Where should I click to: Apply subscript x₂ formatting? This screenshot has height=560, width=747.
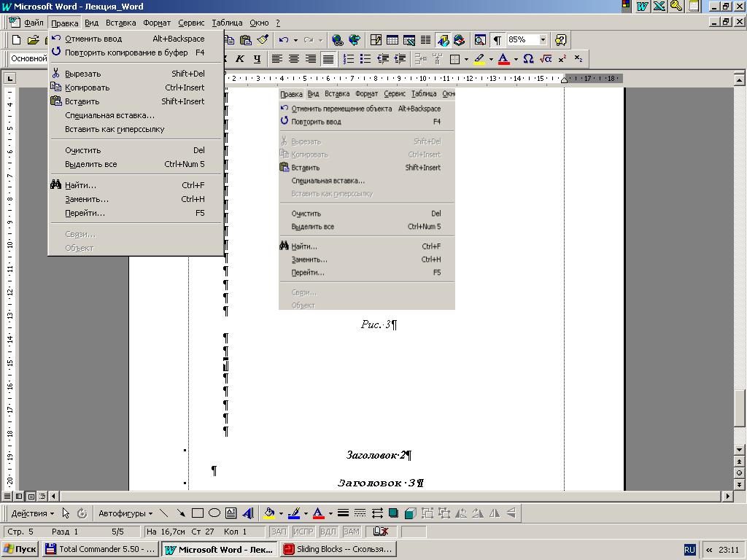578,58
